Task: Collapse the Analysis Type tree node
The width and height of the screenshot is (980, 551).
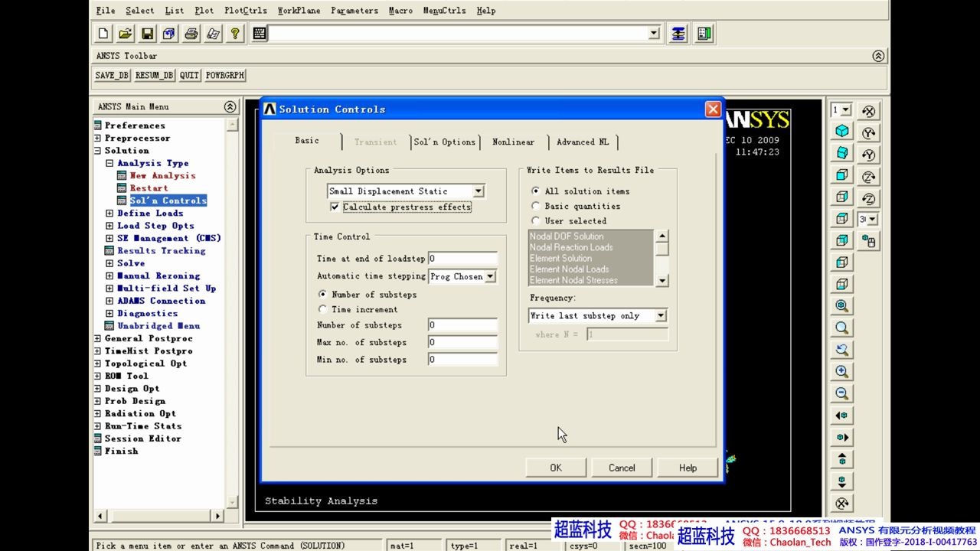Action: point(109,163)
